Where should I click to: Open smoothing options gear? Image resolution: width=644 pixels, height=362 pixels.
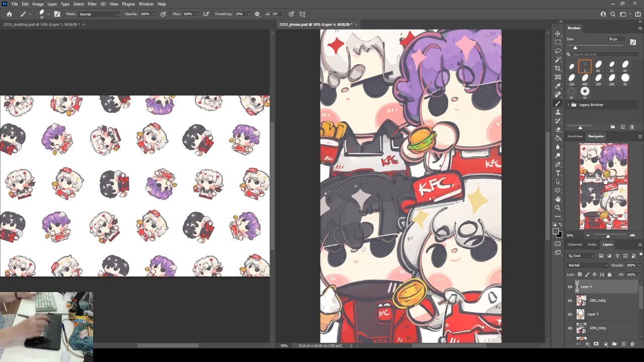point(257,14)
